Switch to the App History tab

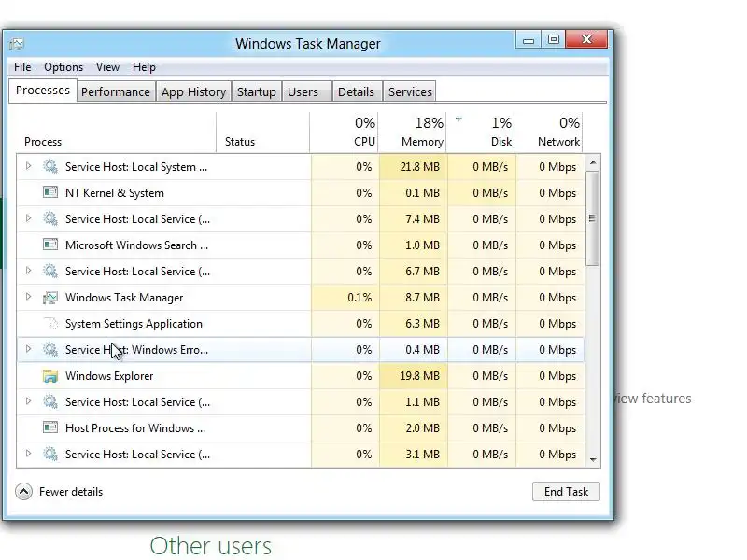[193, 91]
